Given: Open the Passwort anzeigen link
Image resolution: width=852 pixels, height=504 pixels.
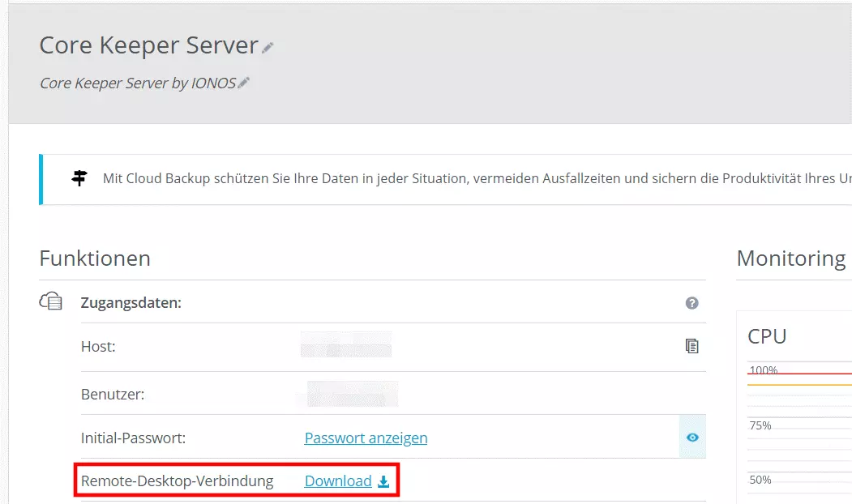Looking at the screenshot, I should [x=366, y=438].
